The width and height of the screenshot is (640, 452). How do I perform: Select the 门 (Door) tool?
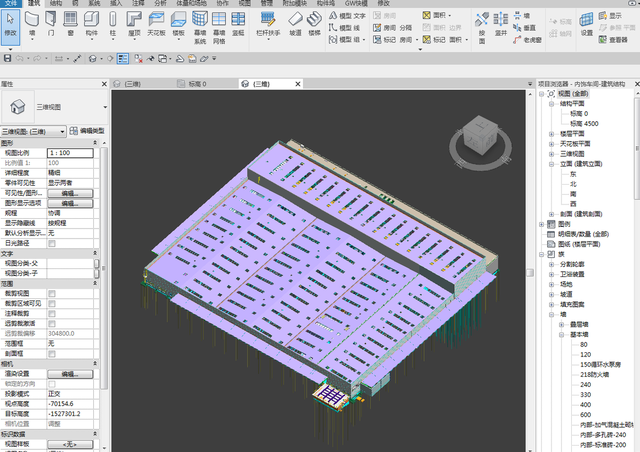[51, 24]
